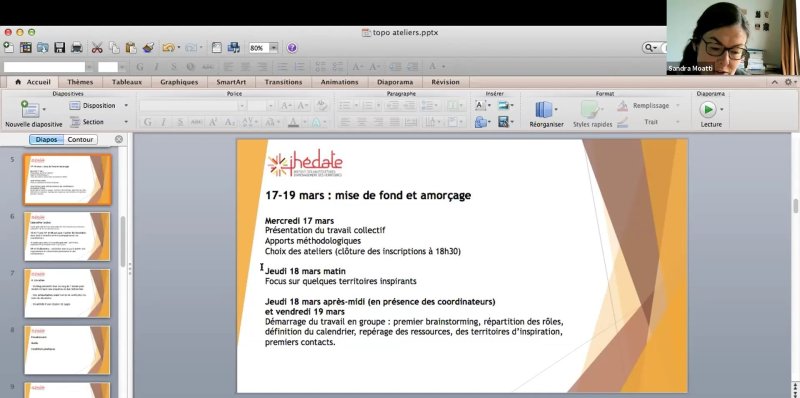Expand the Section dropdown

point(126,122)
